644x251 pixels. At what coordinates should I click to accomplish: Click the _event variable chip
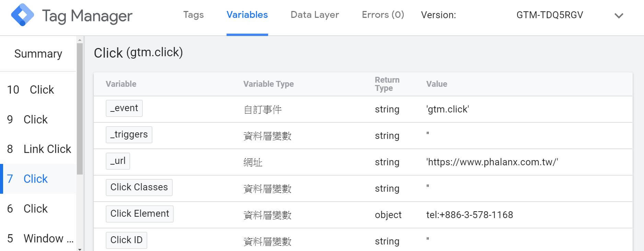[124, 108]
